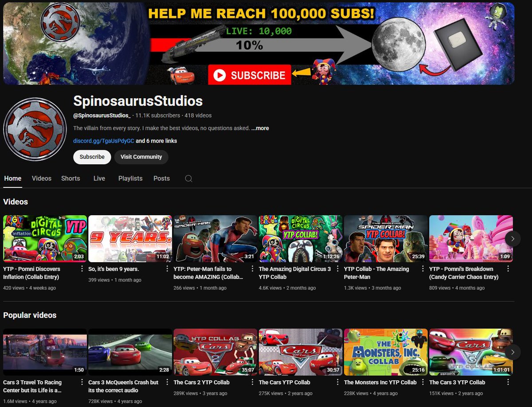Screen dimensions: 532x407
Task: Click the red SUBSCRIBE button in banner
Action: [250, 75]
